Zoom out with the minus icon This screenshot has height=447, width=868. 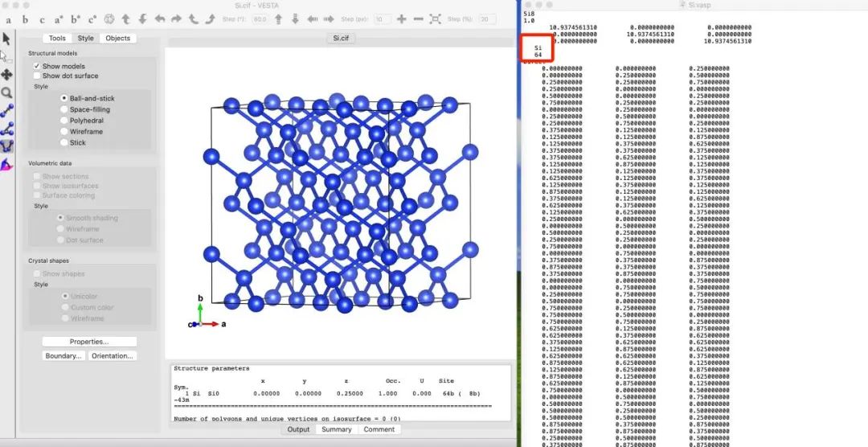(419, 18)
